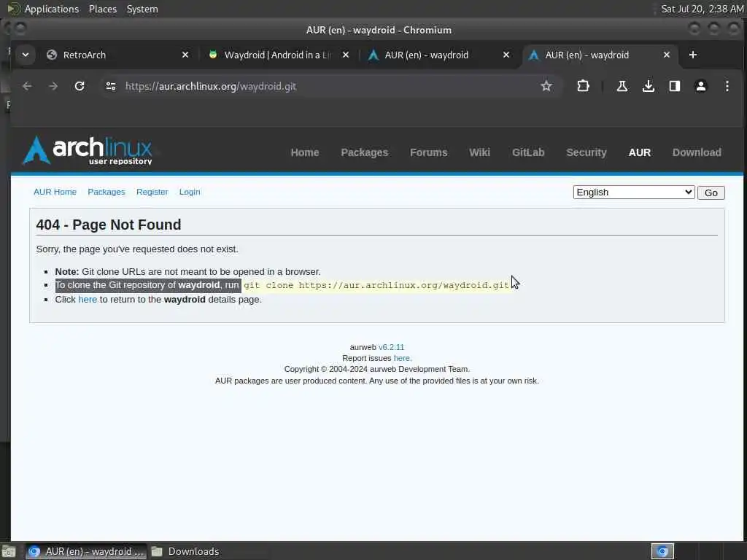Click the browser forward arrow
The image size is (747, 560).
coord(53,86)
